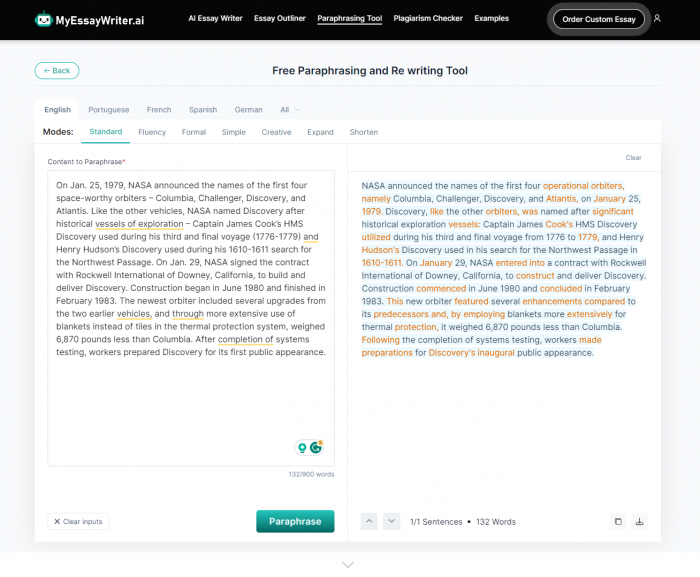The width and height of the screenshot is (700, 577).
Task: Open Plagiarism Checker menu item
Action: pos(428,18)
